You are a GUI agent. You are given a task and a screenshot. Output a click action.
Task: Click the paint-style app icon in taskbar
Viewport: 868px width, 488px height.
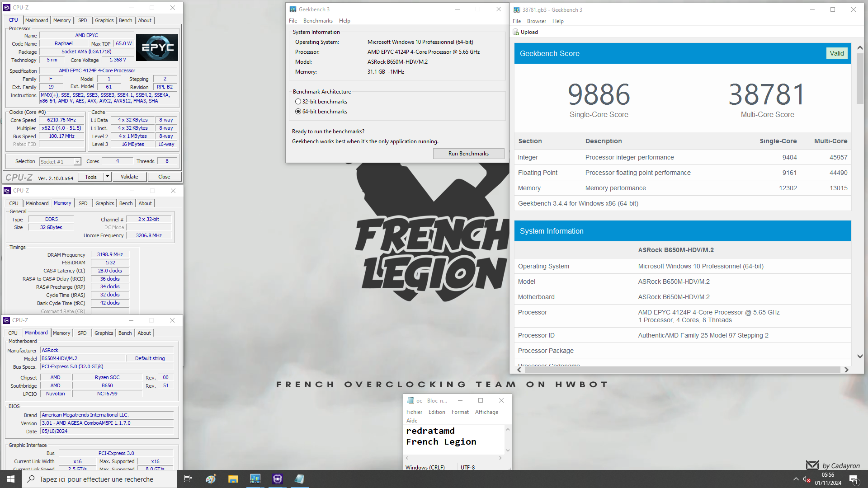pos(211,479)
